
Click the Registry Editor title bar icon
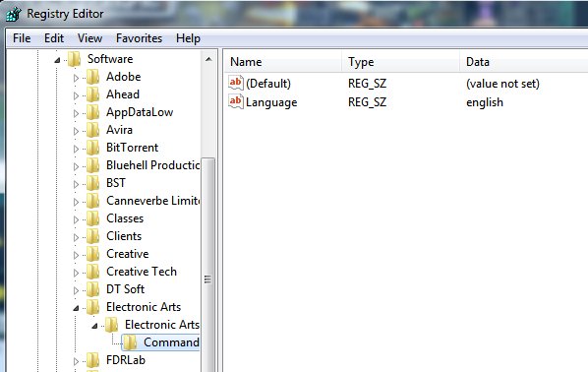tap(14, 14)
